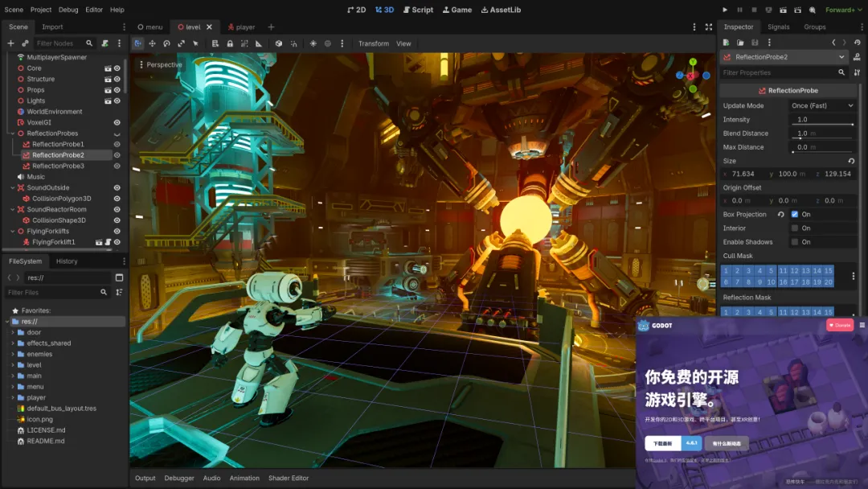Open the Debugger bottom panel
The height and width of the screenshot is (489, 868).
(179, 478)
